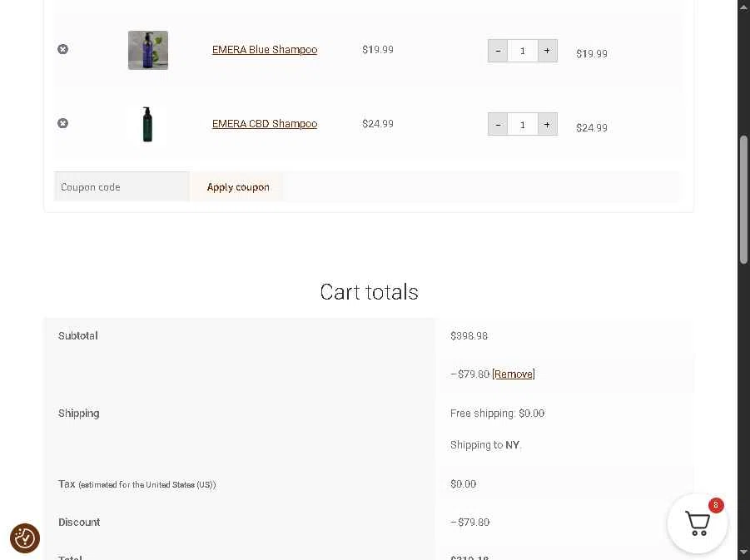Image resolution: width=750 pixels, height=560 pixels.
Task: Remove the applied $79.80 coupon
Action: pos(514,374)
